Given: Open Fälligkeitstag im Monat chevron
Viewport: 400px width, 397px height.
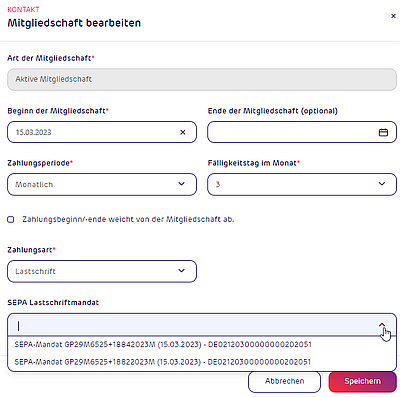Looking at the screenshot, I should click(x=382, y=184).
